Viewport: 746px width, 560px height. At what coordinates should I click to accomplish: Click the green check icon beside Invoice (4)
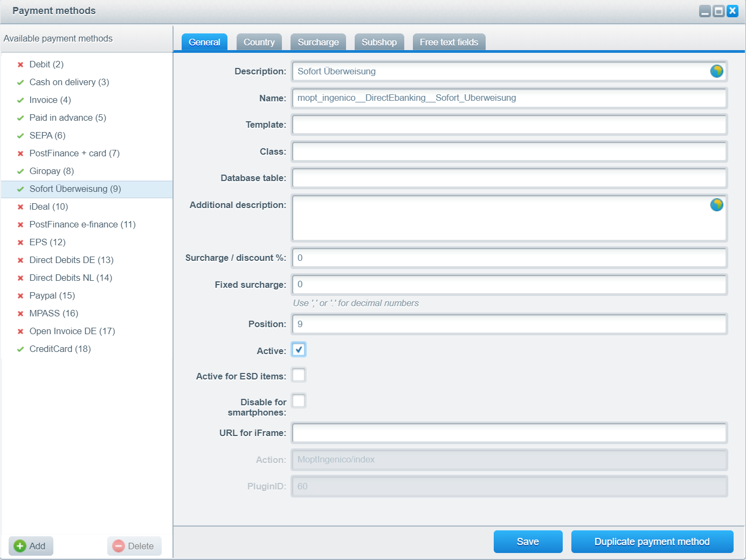(x=20, y=100)
